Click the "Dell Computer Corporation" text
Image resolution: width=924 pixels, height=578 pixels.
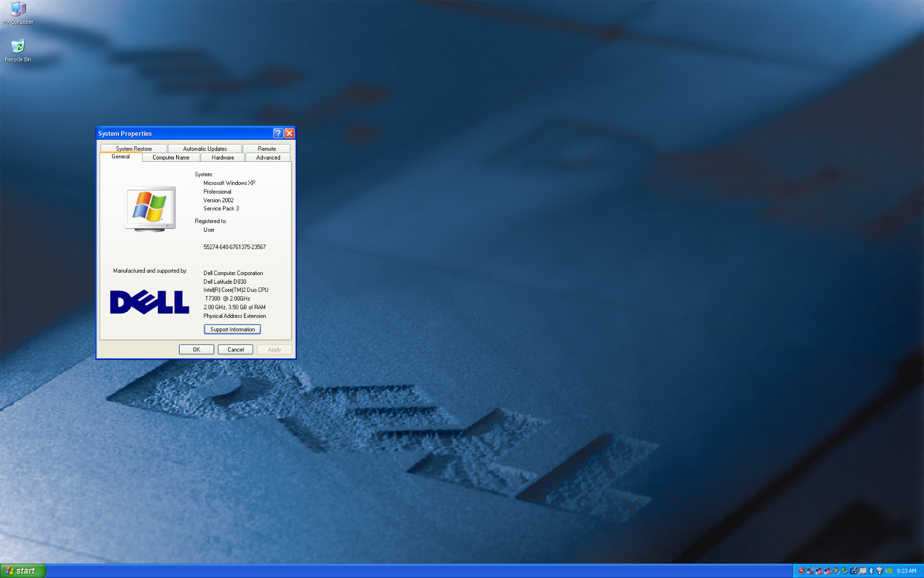[x=233, y=273]
